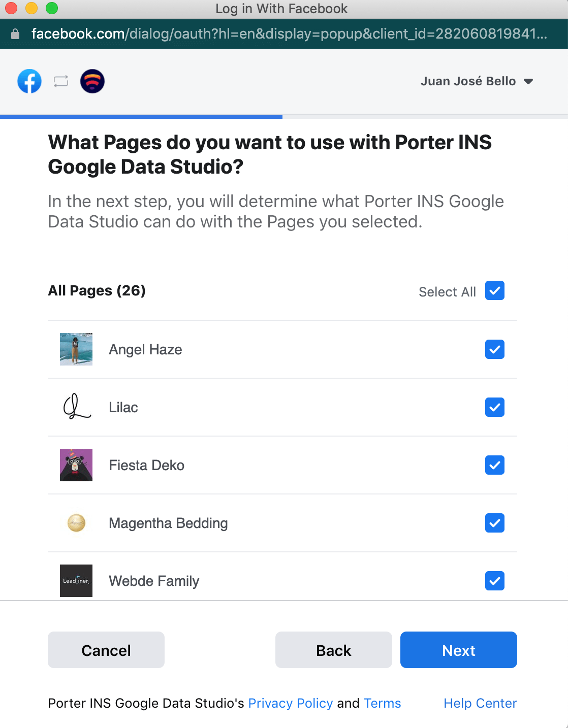Click the Porter app wifi logo
Image resolution: width=568 pixels, height=728 pixels.
click(x=92, y=81)
